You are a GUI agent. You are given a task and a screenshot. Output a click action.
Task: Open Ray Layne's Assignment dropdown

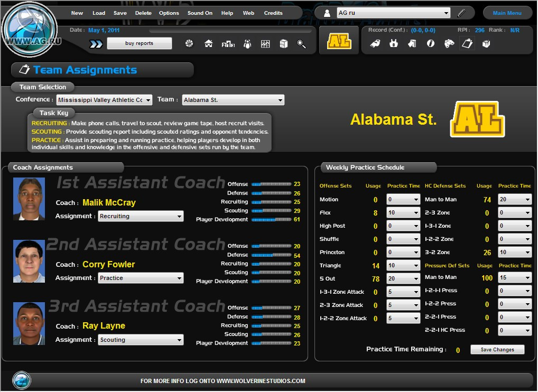[141, 340]
